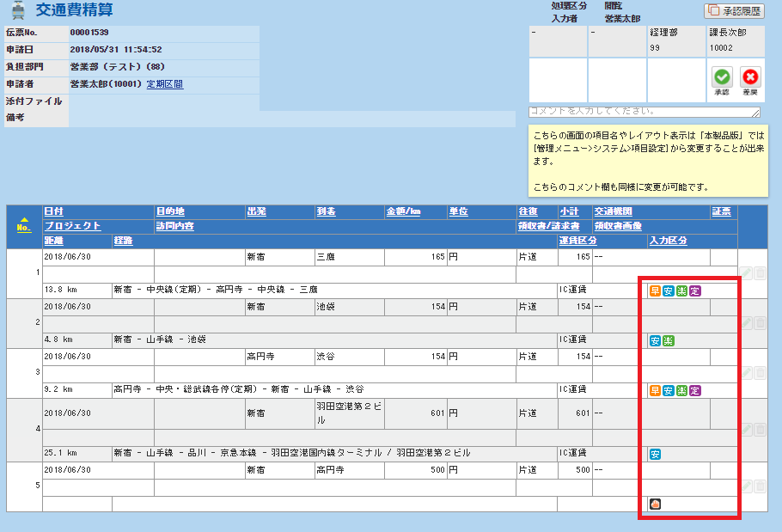Sort by the プロジェクト column header
The width and height of the screenshot is (782, 532).
[x=72, y=226]
